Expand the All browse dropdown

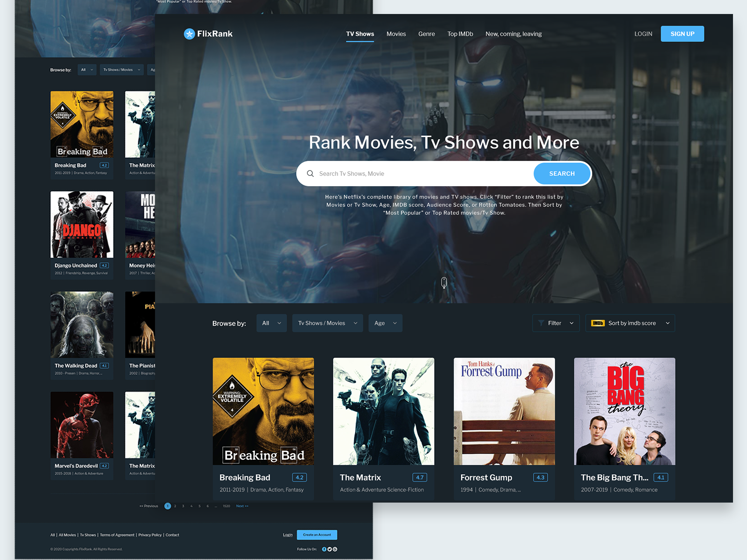pos(272,323)
